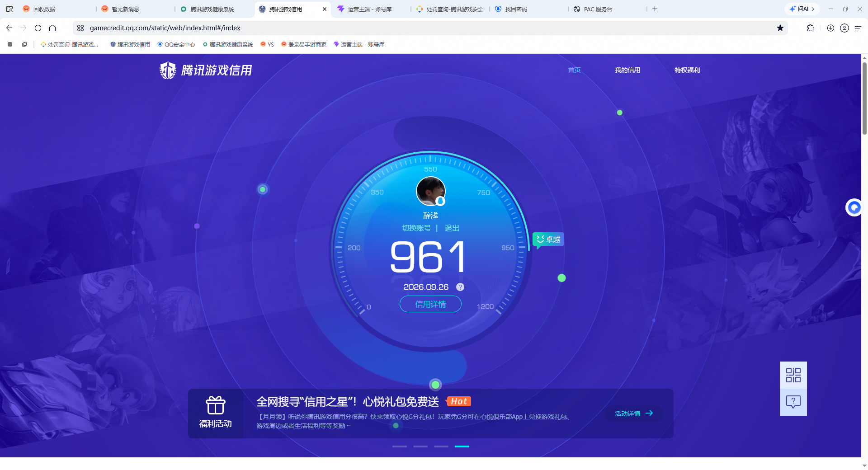Select the third banner carousel indicator

441,446
